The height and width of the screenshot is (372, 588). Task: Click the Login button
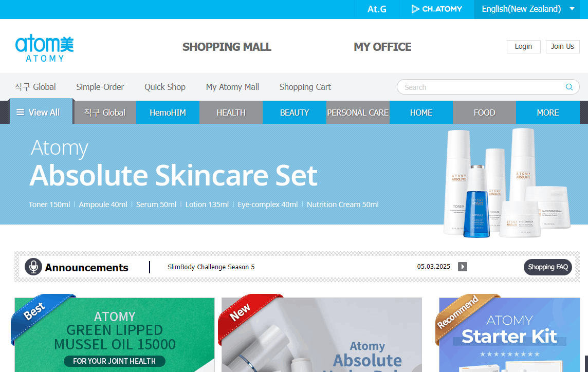click(x=524, y=46)
